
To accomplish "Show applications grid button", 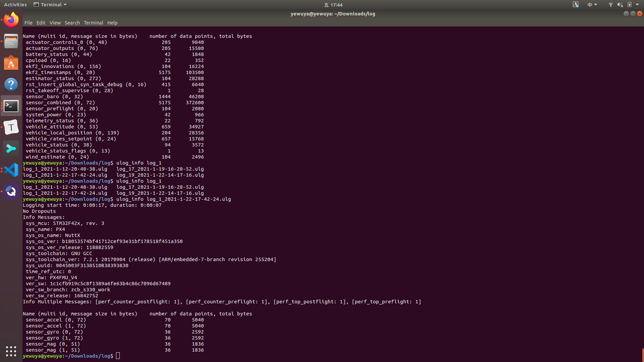I will [x=11, y=351].
